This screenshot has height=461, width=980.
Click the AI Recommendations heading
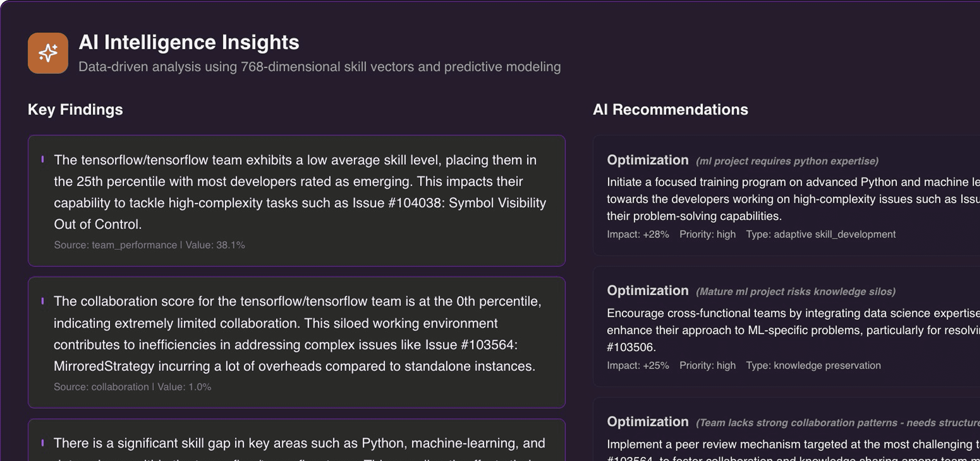(x=670, y=109)
